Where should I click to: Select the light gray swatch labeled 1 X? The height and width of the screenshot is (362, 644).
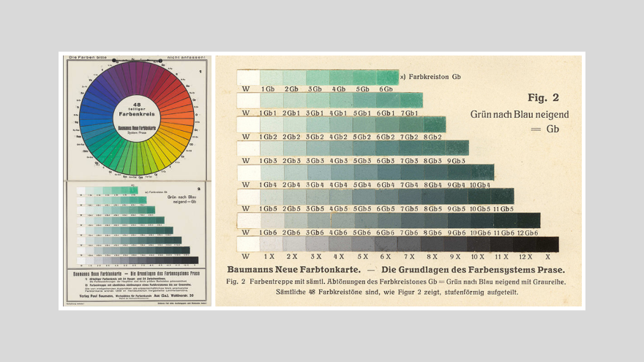tap(272, 244)
